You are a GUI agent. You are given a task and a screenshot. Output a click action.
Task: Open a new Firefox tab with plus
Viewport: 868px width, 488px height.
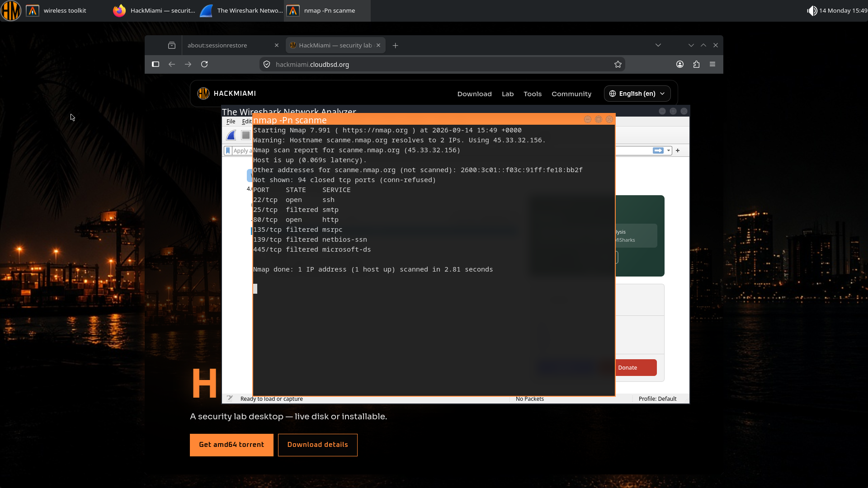click(x=395, y=45)
